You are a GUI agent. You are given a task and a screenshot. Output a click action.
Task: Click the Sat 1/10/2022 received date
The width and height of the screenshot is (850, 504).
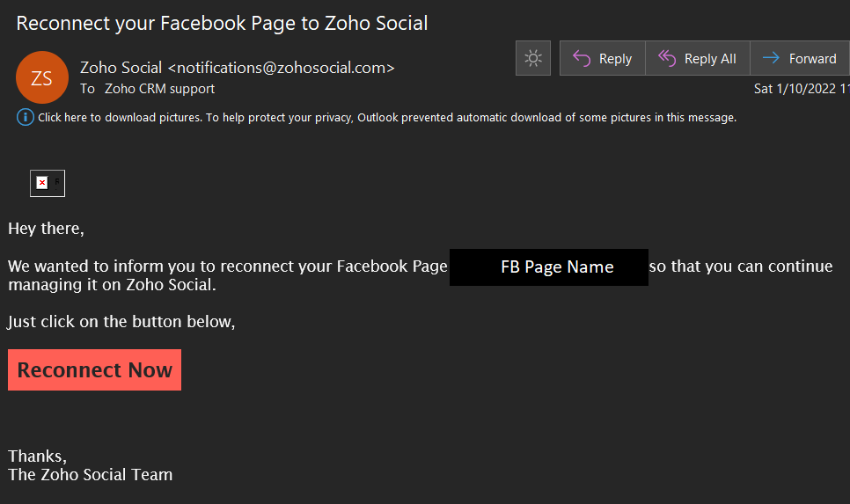click(802, 89)
